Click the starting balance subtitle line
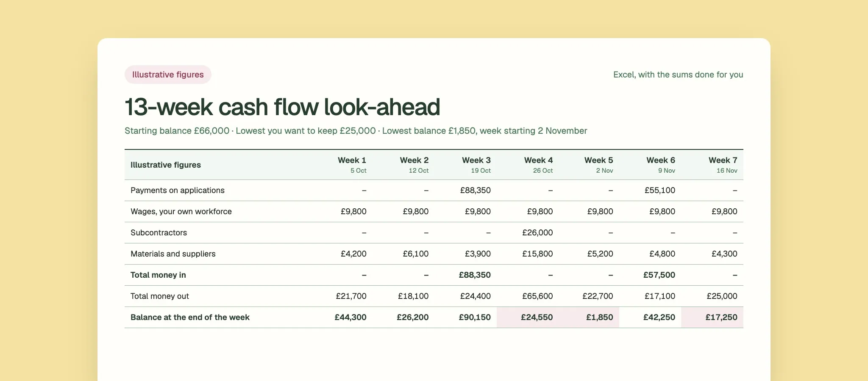Image resolution: width=868 pixels, height=381 pixels. [356, 131]
